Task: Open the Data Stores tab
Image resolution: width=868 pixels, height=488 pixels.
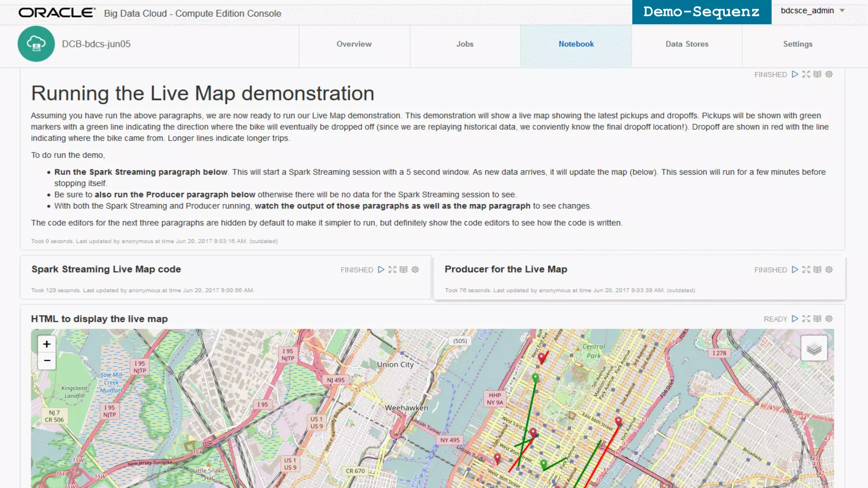Action: (687, 44)
